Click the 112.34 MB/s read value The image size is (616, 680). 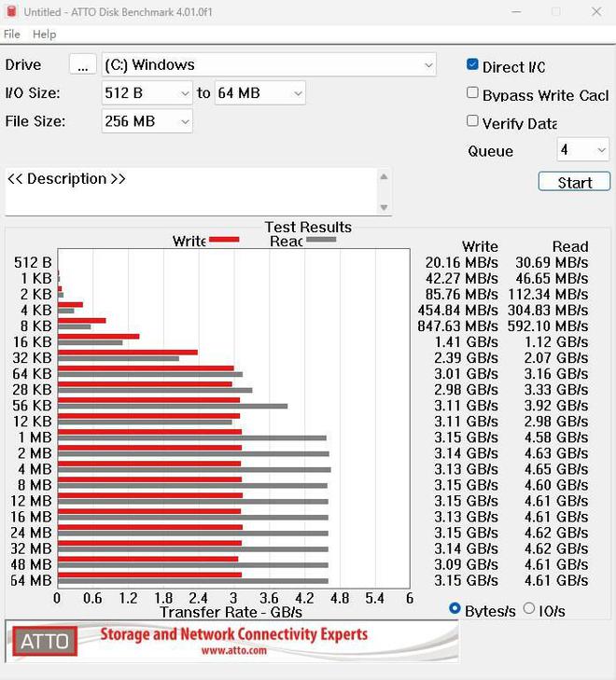548,295
